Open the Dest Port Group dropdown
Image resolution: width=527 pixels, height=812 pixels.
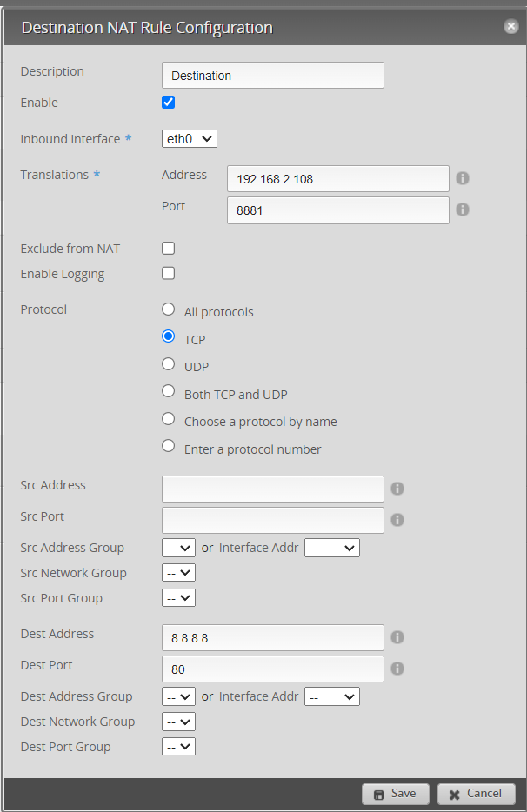click(x=178, y=746)
